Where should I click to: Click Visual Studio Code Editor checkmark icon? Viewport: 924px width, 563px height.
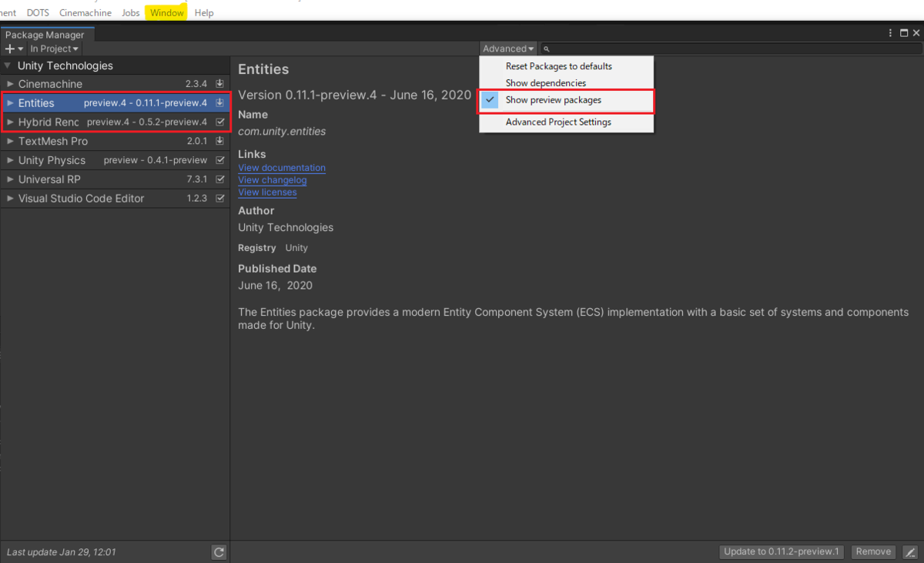pyautogui.click(x=220, y=198)
